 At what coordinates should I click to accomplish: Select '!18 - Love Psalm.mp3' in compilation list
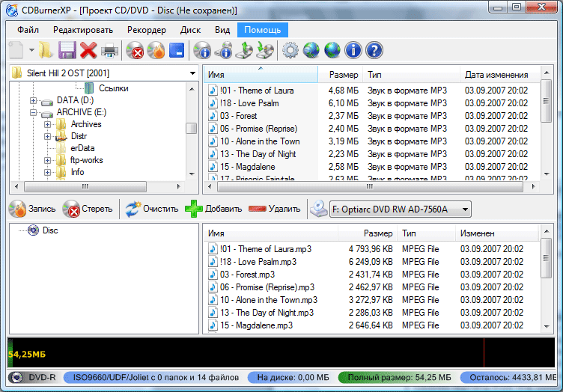258,262
